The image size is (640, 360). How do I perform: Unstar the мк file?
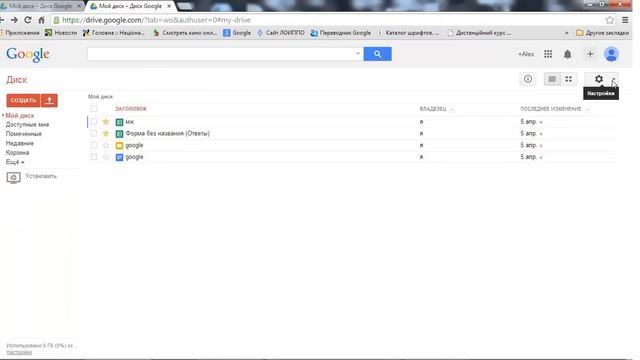[x=106, y=122]
